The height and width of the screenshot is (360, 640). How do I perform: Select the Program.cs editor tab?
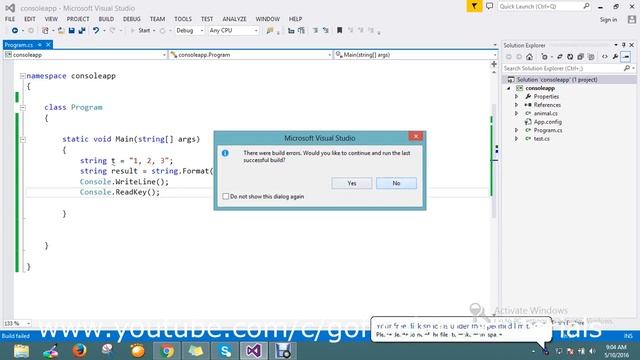(19, 45)
